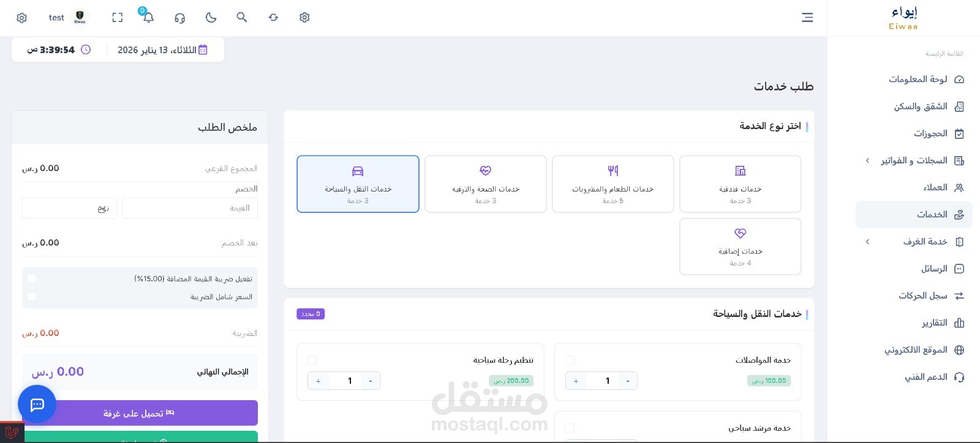Image resolution: width=980 pixels, height=443 pixels.
Task: Click the refresh sync icon in top bar
Action: 273,17
